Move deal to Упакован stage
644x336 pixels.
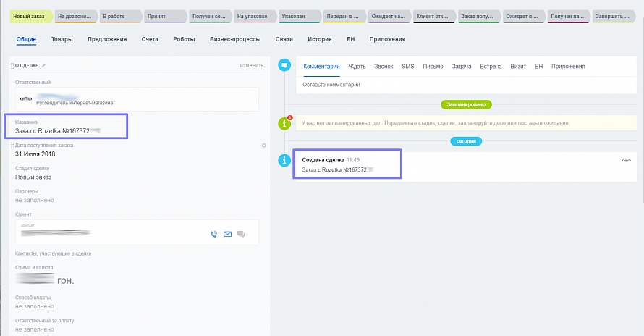coord(295,15)
